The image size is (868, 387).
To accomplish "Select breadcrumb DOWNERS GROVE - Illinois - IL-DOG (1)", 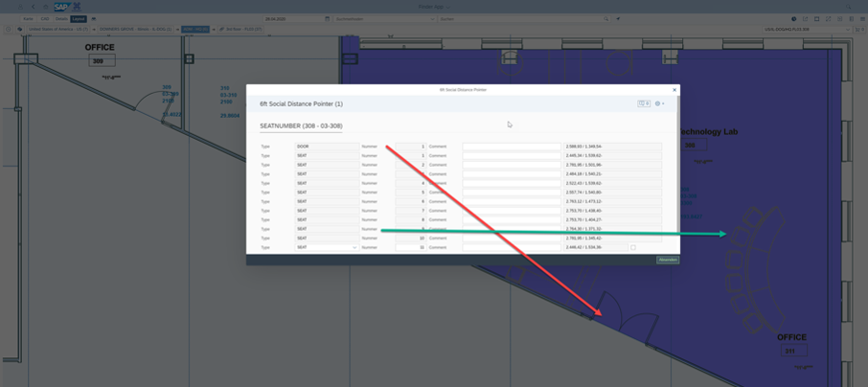I will tap(136, 29).
